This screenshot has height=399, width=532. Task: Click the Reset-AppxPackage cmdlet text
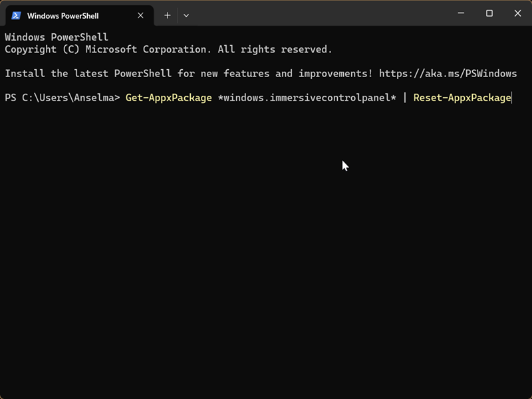click(x=462, y=98)
